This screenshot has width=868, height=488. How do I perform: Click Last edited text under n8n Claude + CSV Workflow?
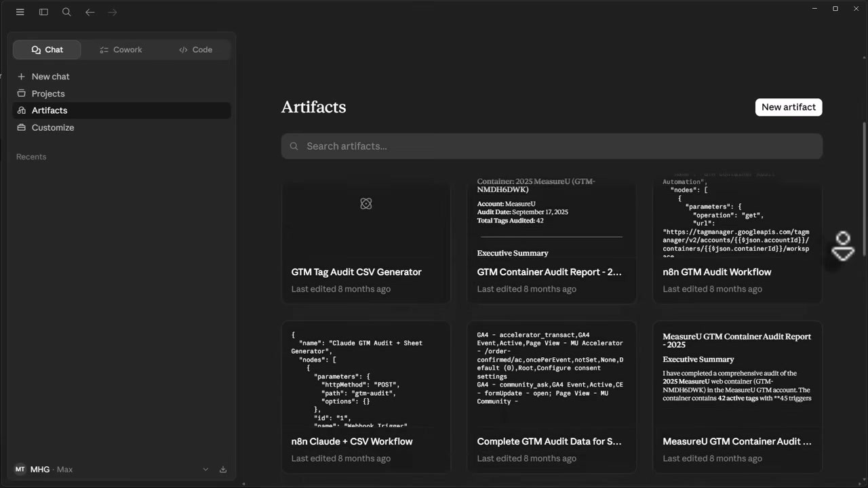(341, 458)
